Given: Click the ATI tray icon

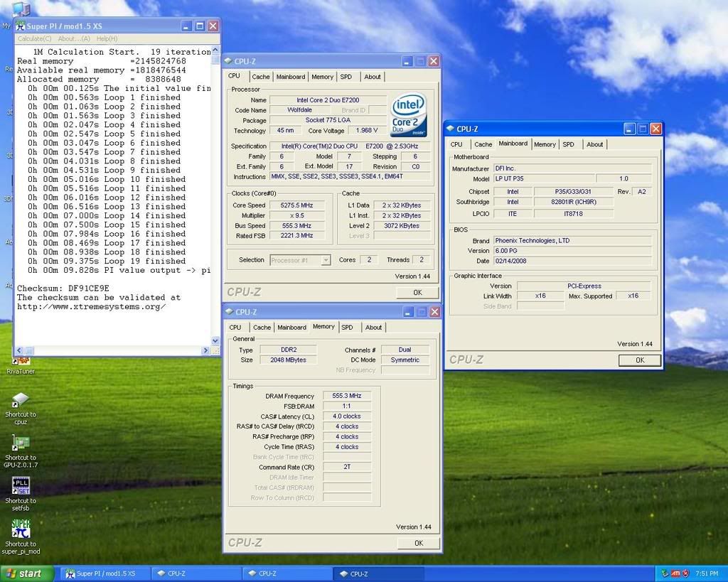Looking at the screenshot, I should point(675,573).
